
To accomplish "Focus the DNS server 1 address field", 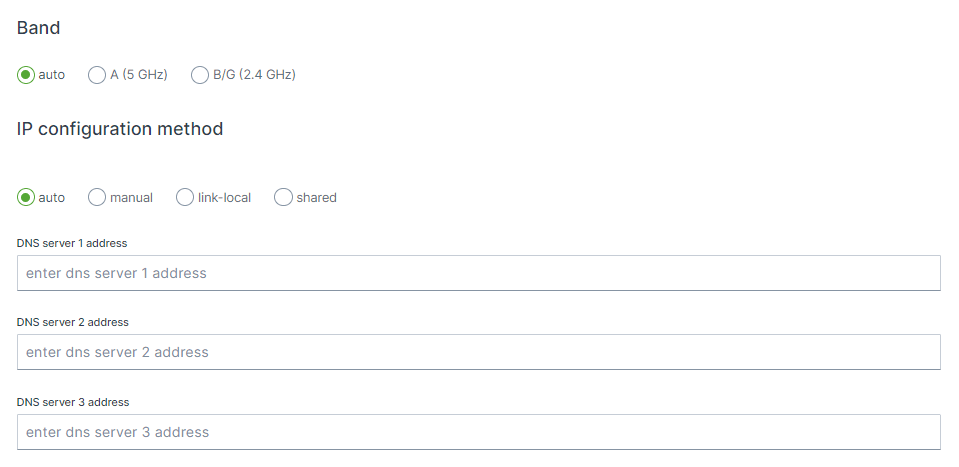I will coord(479,273).
